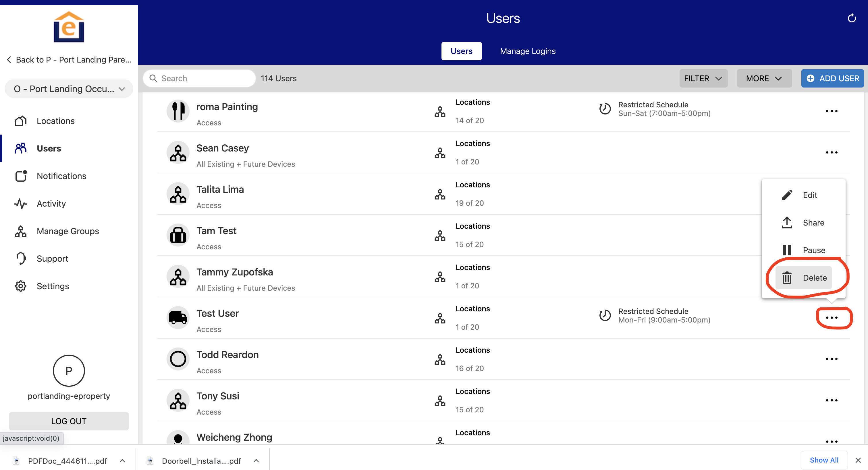Expand the FILTER dropdown
Viewport: 868px width, 470px height.
click(x=703, y=78)
